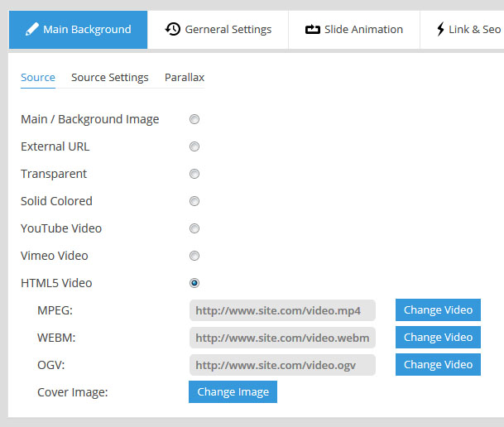Viewport: 504px width, 427px height.
Task: Switch to the Slide Animation tab
Action: click(x=354, y=29)
